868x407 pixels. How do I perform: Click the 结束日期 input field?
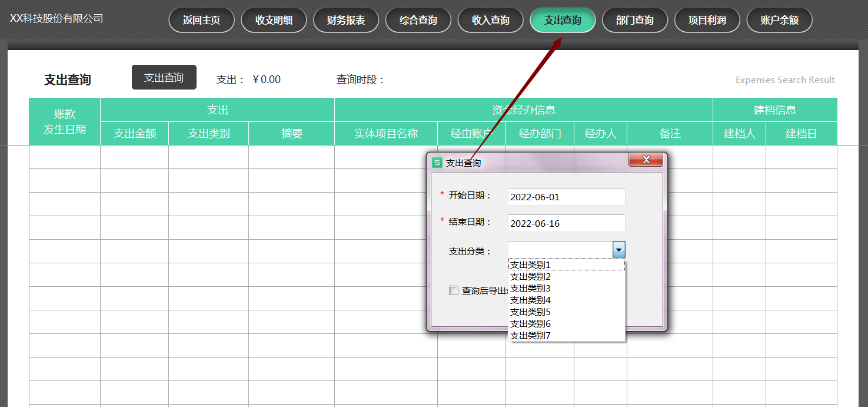[566, 224]
